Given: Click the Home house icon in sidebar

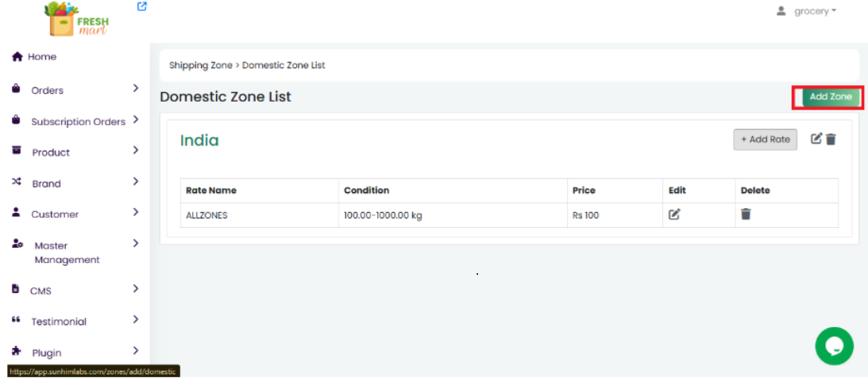Looking at the screenshot, I should (17, 57).
